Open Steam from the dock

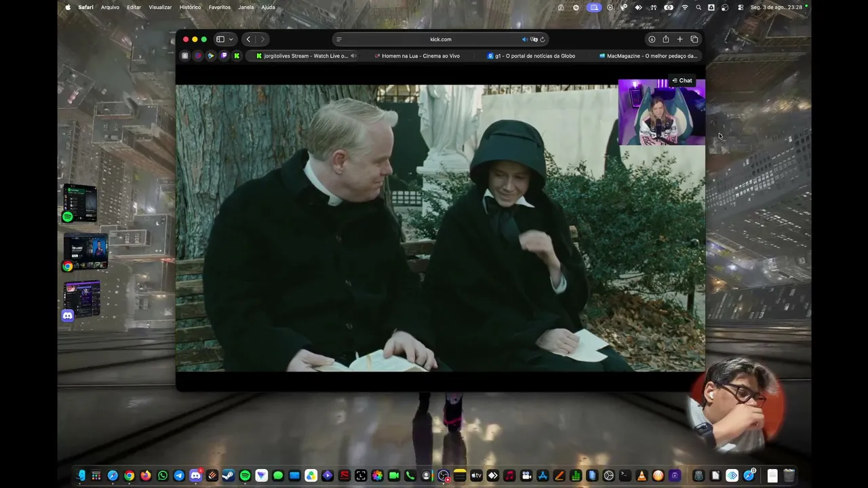pos(229,476)
